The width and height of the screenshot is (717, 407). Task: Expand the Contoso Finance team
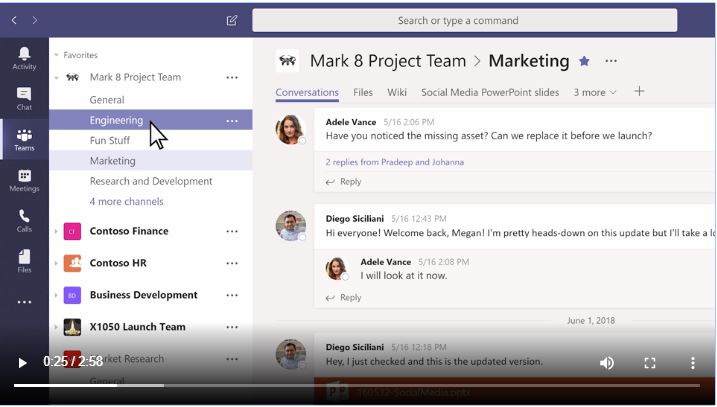click(56, 231)
